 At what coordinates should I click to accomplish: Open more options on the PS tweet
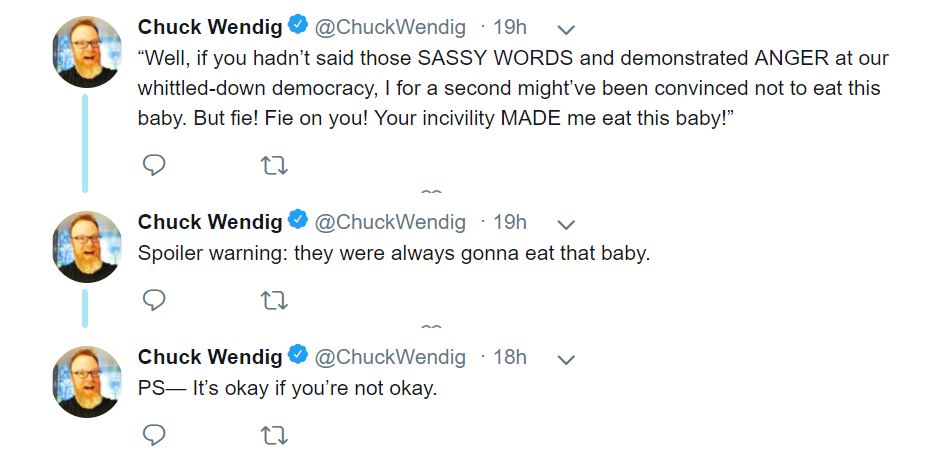coord(565,358)
